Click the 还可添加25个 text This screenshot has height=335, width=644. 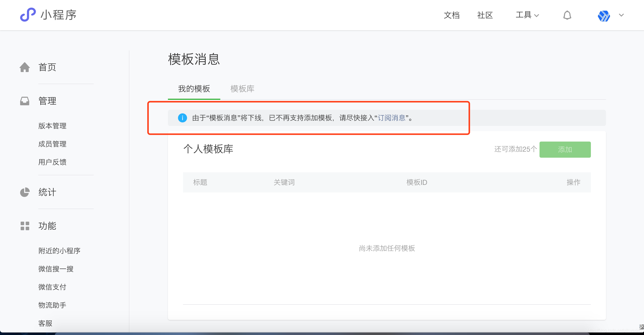pyautogui.click(x=515, y=149)
